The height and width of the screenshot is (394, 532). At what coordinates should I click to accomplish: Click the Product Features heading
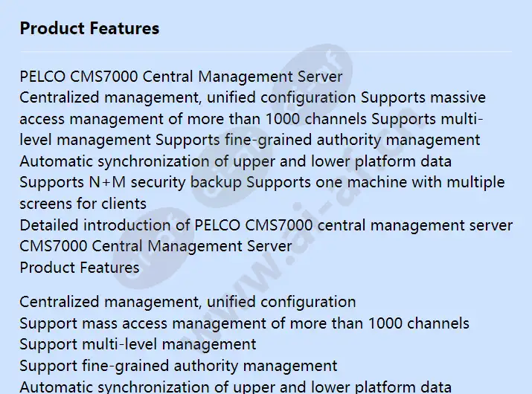[89, 28]
